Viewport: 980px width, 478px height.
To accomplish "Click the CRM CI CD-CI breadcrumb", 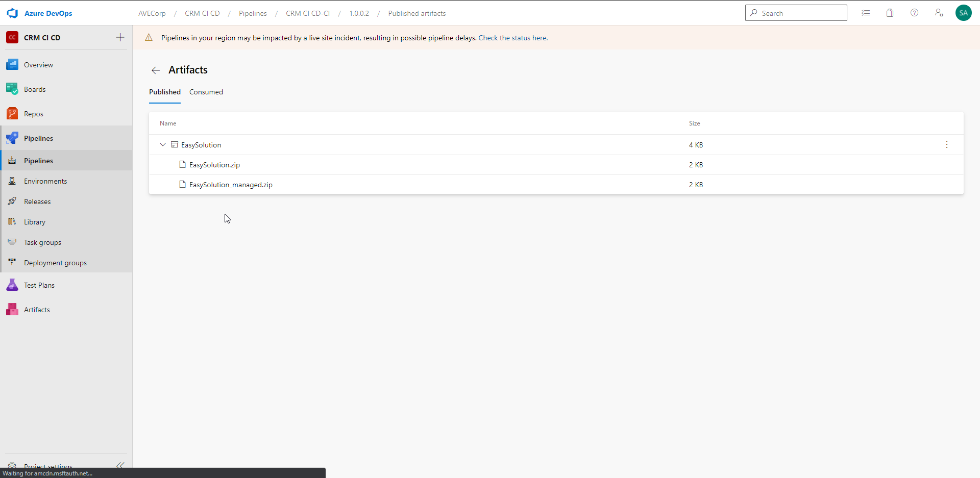I will [x=308, y=13].
